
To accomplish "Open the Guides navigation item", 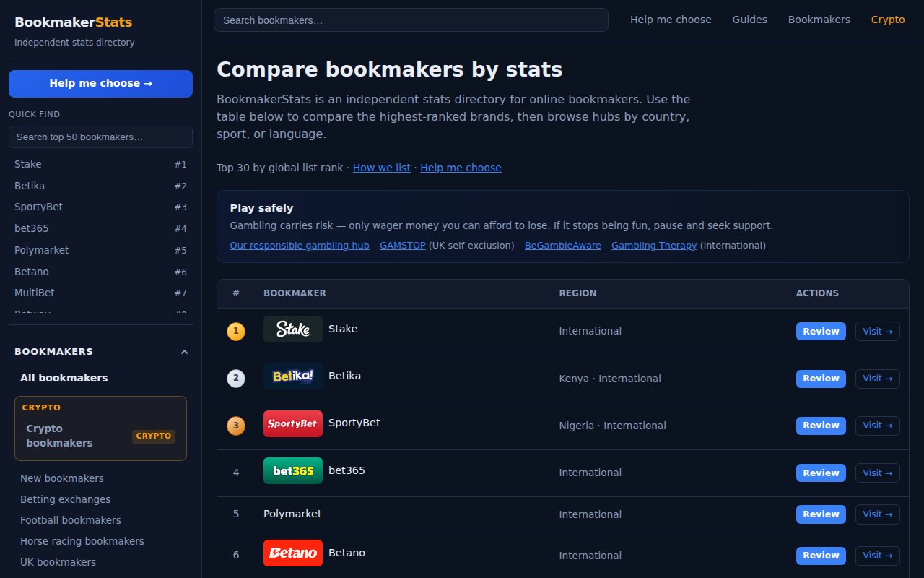I will 749,20.
